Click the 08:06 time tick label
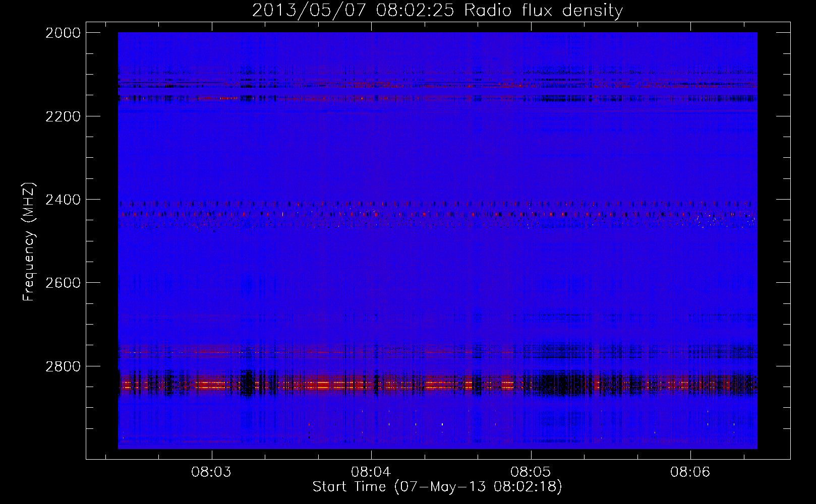This screenshot has width=816, height=504. point(690,472)
